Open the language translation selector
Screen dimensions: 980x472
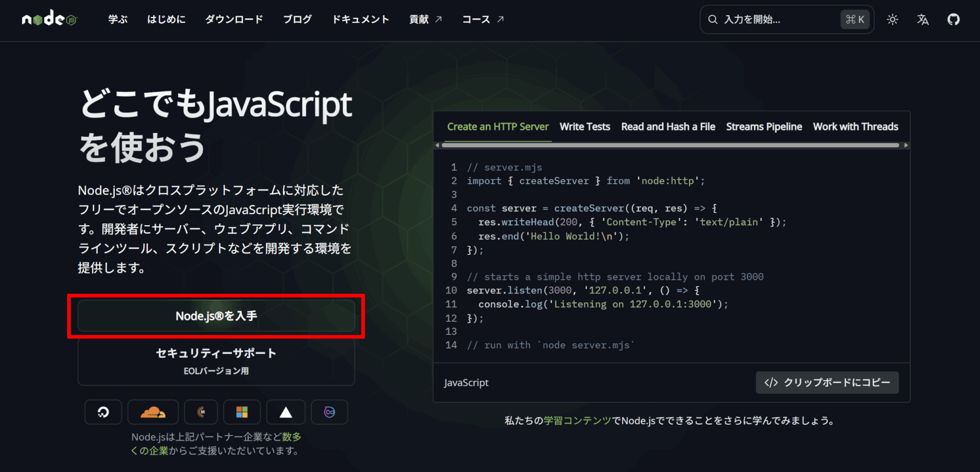coord(923,20)
